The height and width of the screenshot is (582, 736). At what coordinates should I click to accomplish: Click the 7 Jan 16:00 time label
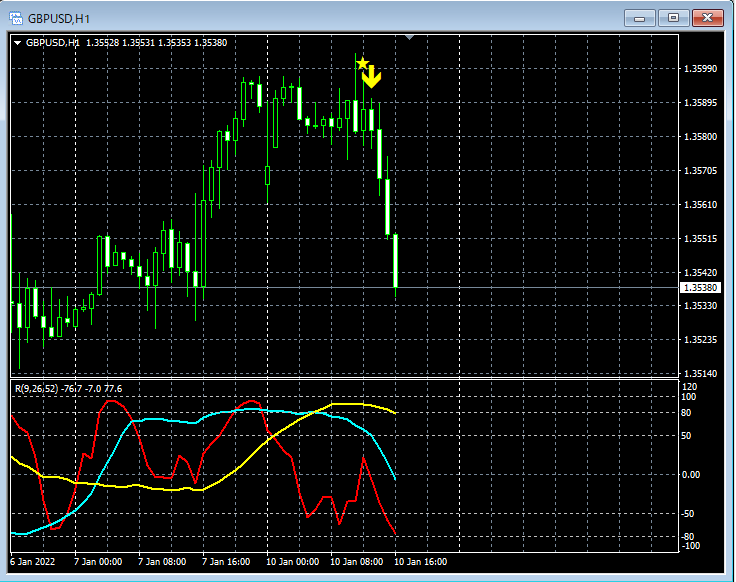(x=226, y=561)
